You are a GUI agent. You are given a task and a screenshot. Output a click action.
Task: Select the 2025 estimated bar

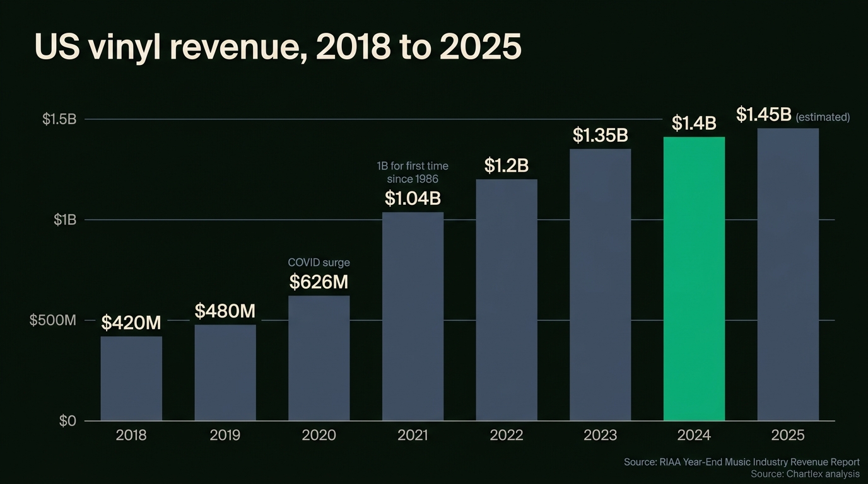click(789, 274)
